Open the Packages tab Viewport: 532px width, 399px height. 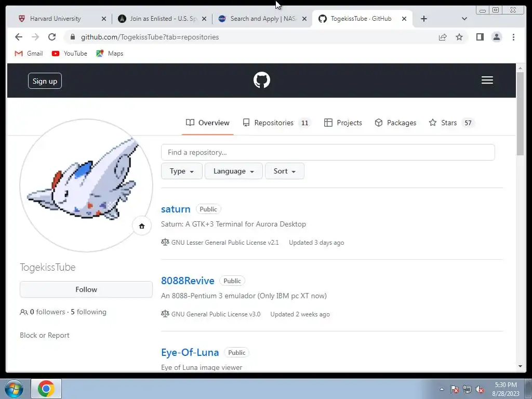pyautogui.click(x=395, y=123)
